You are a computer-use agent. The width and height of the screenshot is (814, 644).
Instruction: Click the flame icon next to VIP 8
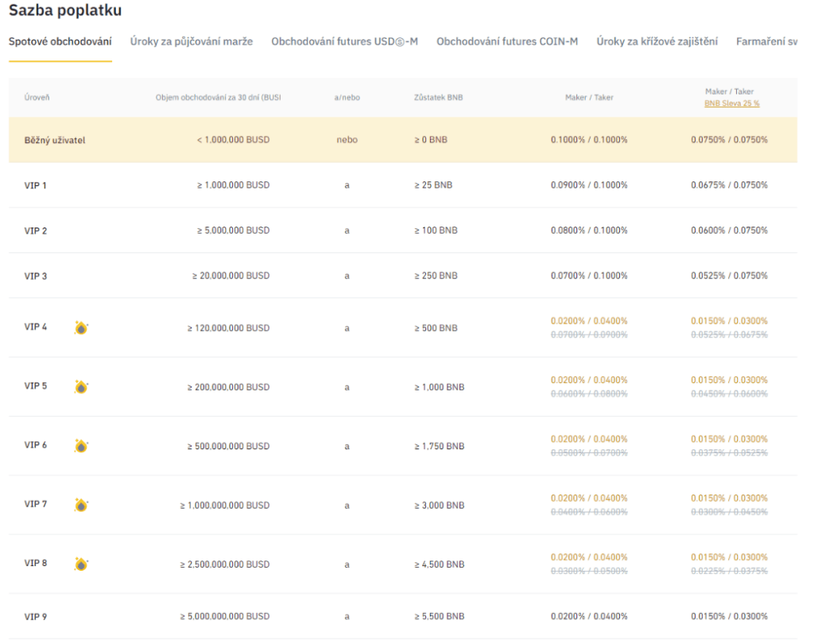point(81,564)
